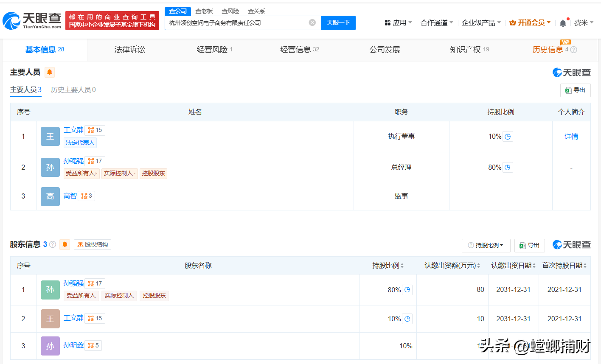Open 法律诉讼 tab
Screen dimensions: 601x364
[130, 50]
